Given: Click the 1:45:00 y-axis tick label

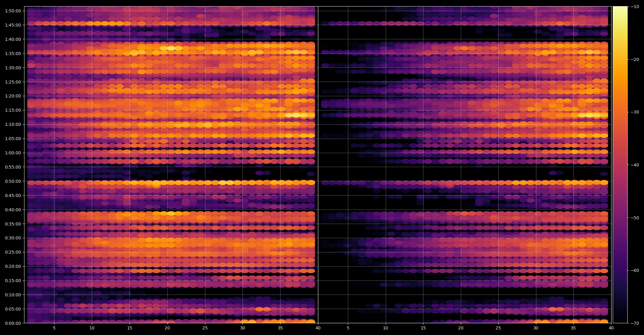Looking at the screenshot, I should point(13,25).
